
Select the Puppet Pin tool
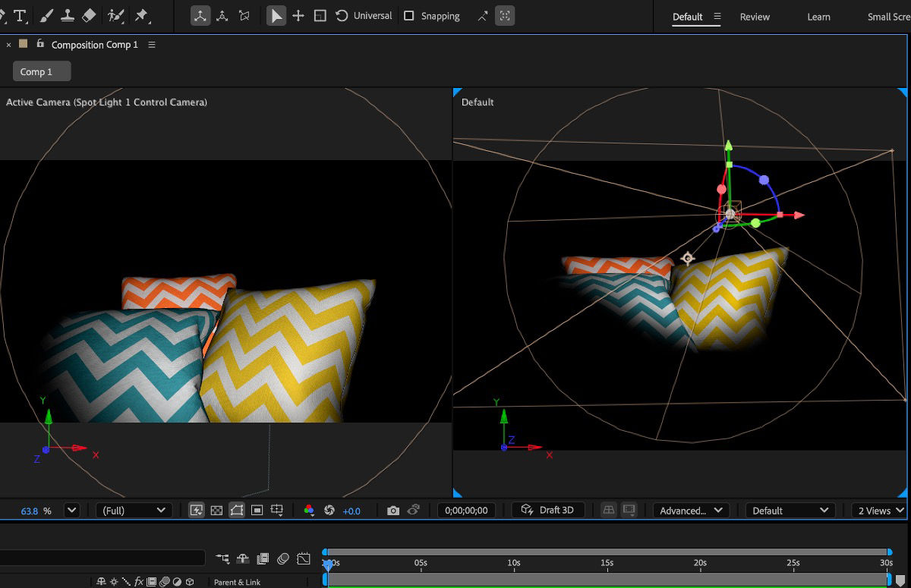141,15
